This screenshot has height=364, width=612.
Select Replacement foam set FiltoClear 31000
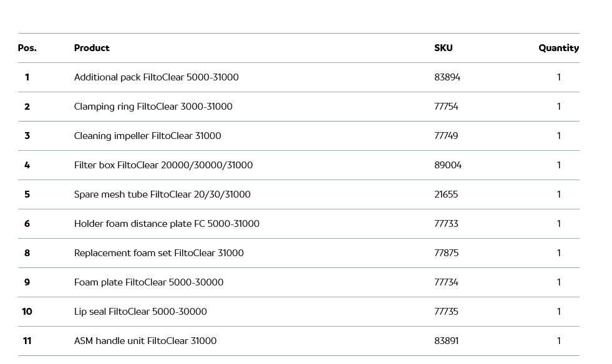[x=158, y=253]
